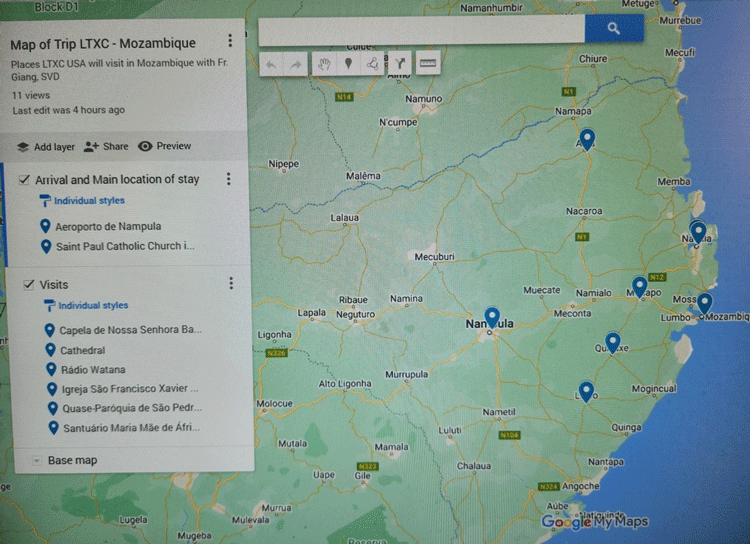Uncheck the Visits layer checkbox

(29, 285)
